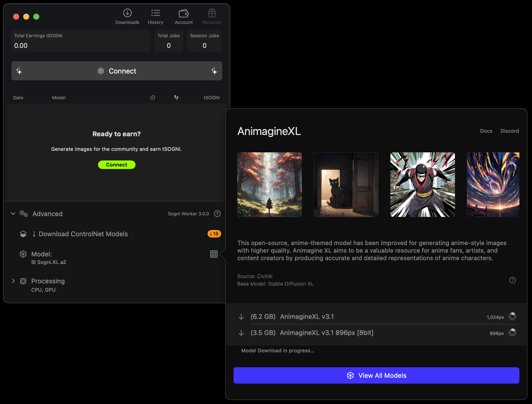The width and height of the screenshot is (532, 404).
Task: Expand the Processing section
Action: coord(13,281)
